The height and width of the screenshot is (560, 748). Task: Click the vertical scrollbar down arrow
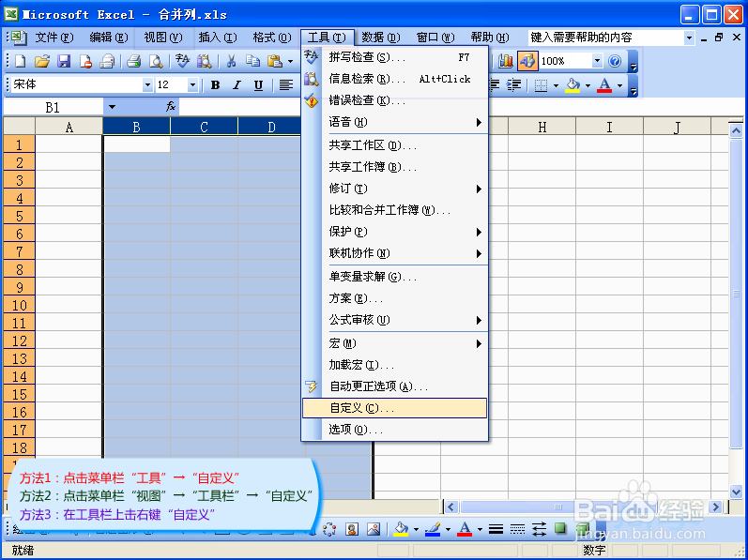(x=736, y=491)
